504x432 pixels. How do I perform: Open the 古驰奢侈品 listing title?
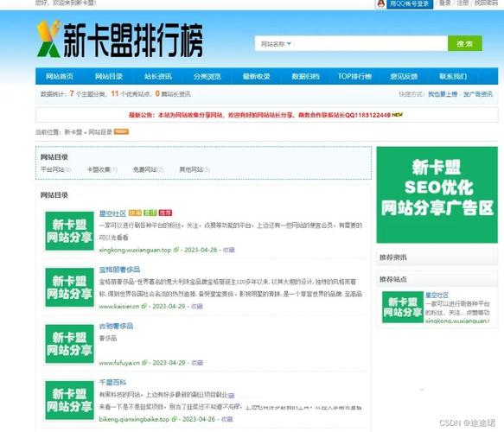click(116, 326)
